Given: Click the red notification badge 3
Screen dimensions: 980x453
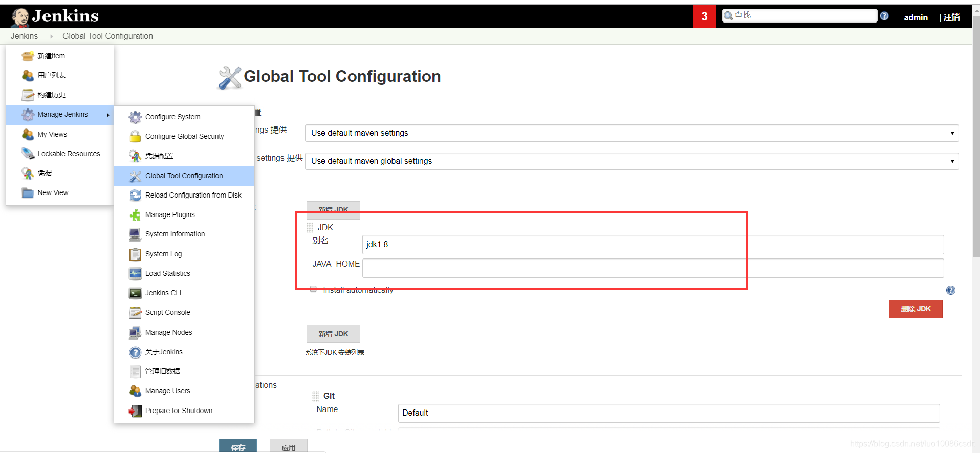Looking at the screenshot, I should 704,16.
